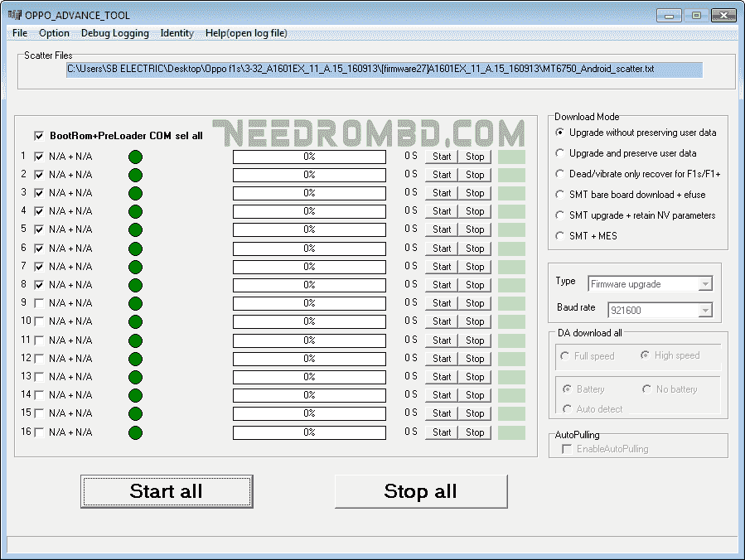Click Start for row 1
Image resolution: width=745 pixels, height=560 pixels.
[442, 157]
